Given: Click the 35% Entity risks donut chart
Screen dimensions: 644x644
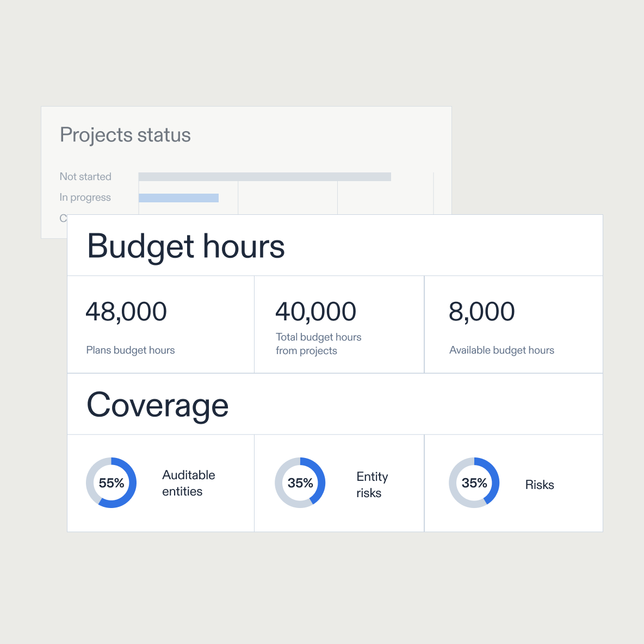Looking at the screenshot, I should click(300, 483).
